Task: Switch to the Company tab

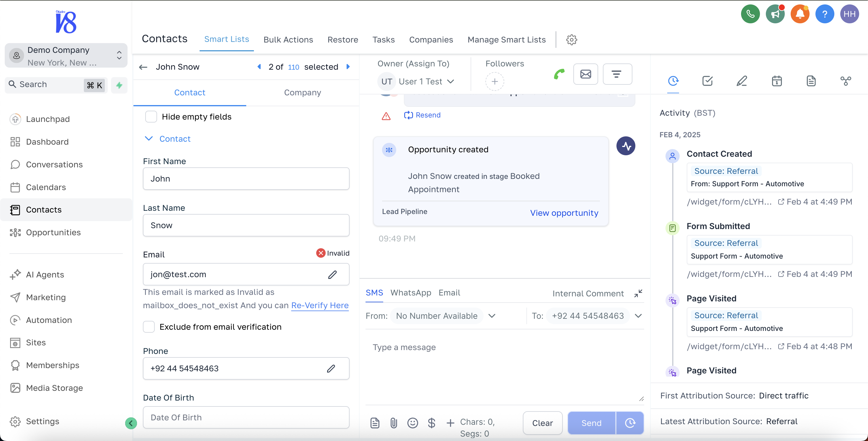Action: coord(302,92)
